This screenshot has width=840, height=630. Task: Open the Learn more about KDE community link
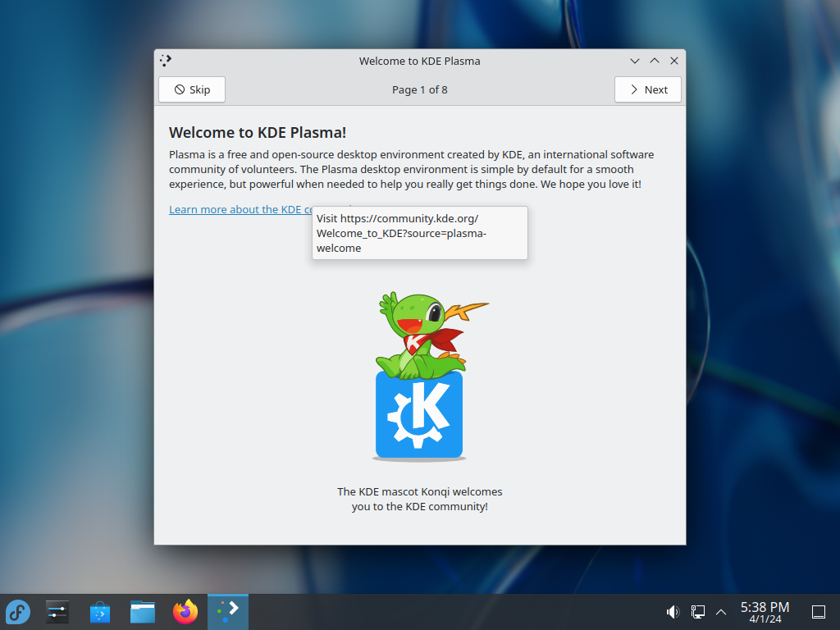click(x=240, y=209)
